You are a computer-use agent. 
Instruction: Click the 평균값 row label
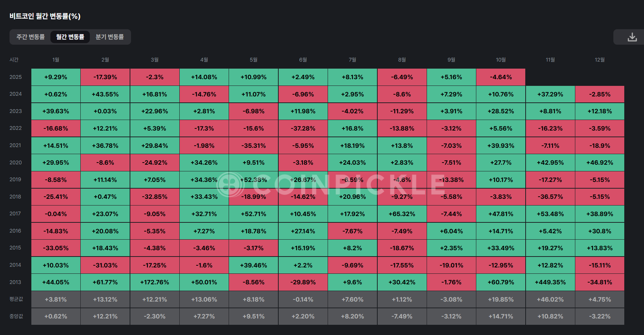pos(16,299)
